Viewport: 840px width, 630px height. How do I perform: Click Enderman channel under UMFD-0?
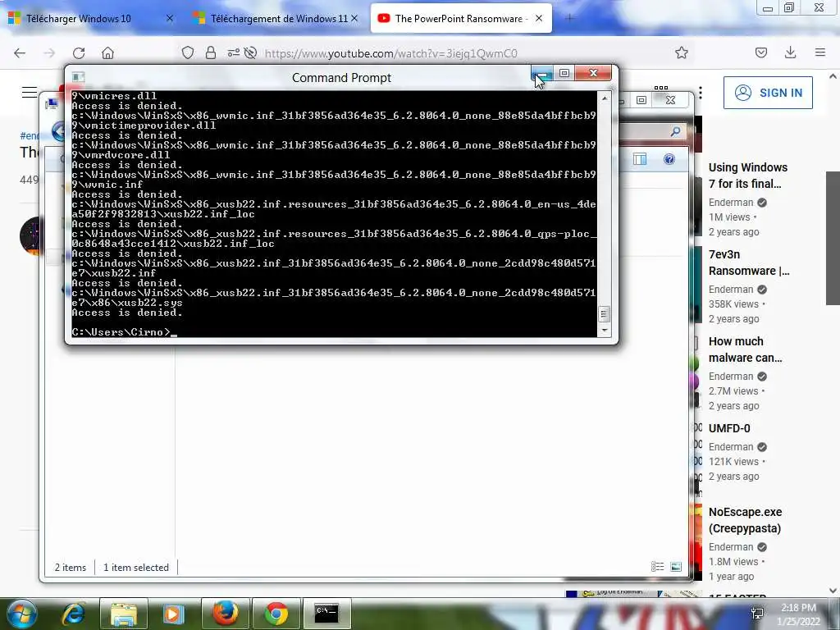[x=731, y=447]
